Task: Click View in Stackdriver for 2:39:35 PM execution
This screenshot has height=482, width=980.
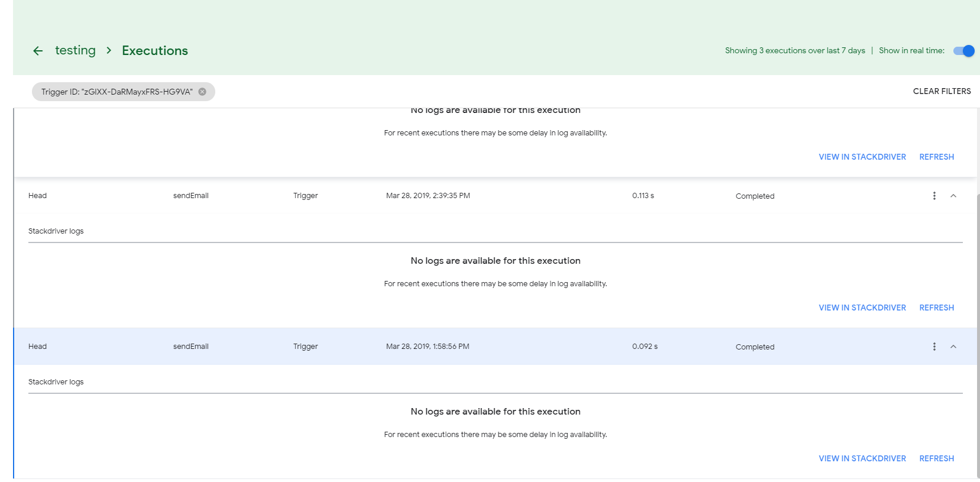Action: coord(862,308)
